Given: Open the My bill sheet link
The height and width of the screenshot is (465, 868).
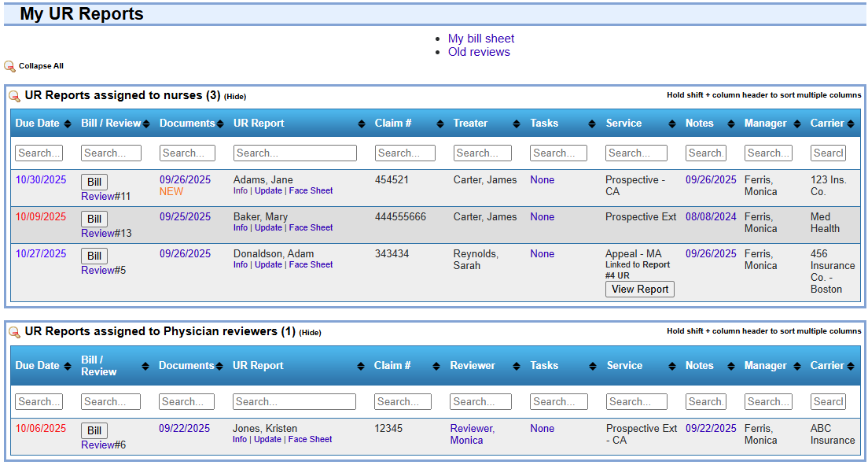Looking at the screenshot, I should pos(481,39).
